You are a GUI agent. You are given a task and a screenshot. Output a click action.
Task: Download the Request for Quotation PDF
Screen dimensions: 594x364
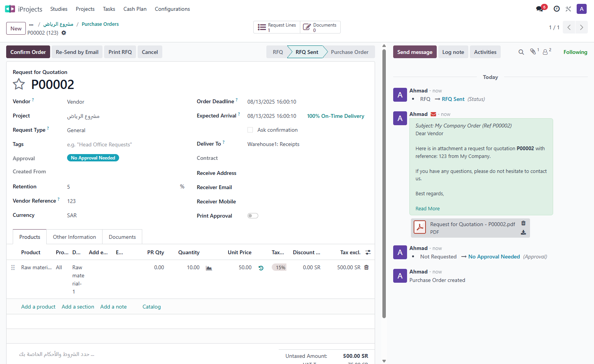[523, 232]
